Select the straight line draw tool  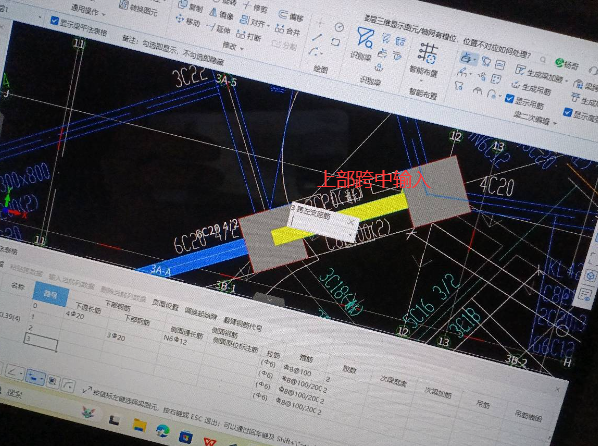317,37
